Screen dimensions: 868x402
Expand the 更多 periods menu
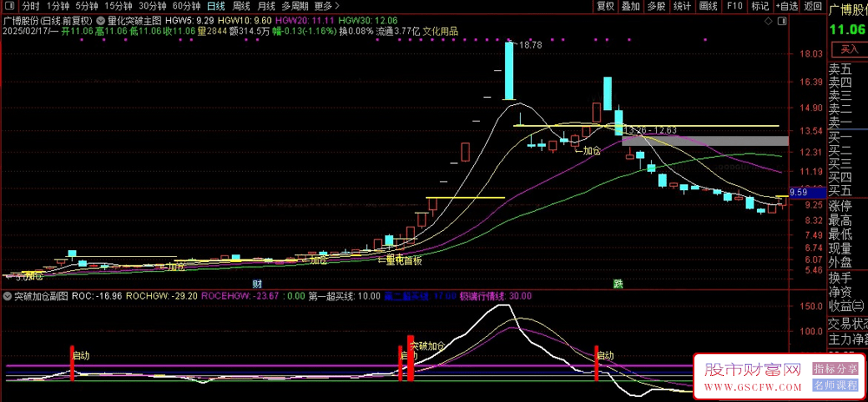tap(328, 6)
